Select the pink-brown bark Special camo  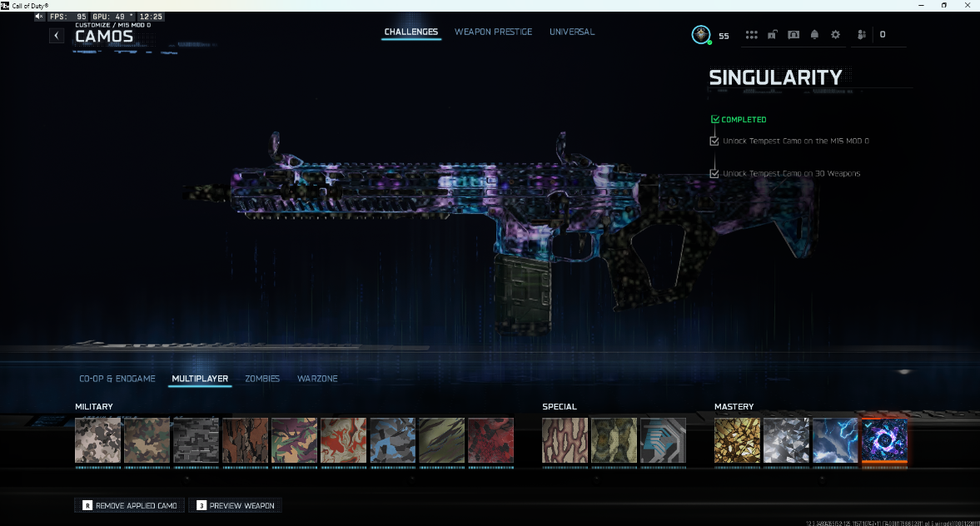coord(565,440)
